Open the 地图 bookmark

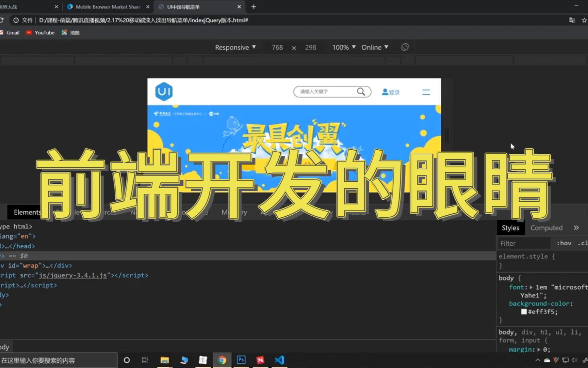point(70,33)
